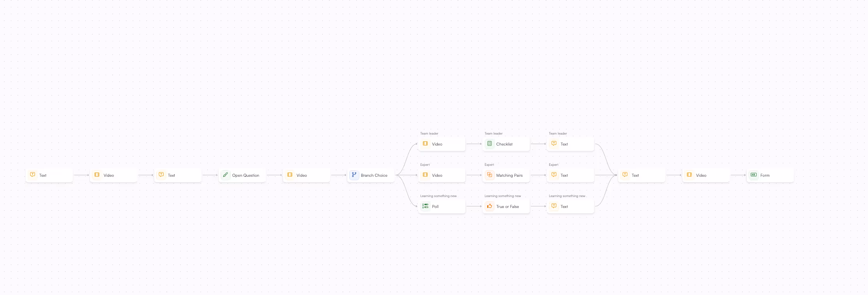Select the icon of the Text node where branches merge

pyautogui.click(x=625, y=175)
